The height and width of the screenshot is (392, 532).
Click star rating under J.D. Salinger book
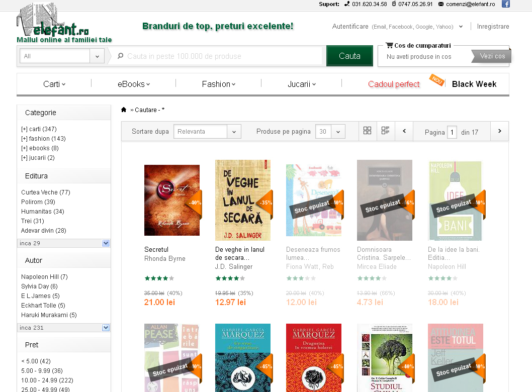coord(230,278)
